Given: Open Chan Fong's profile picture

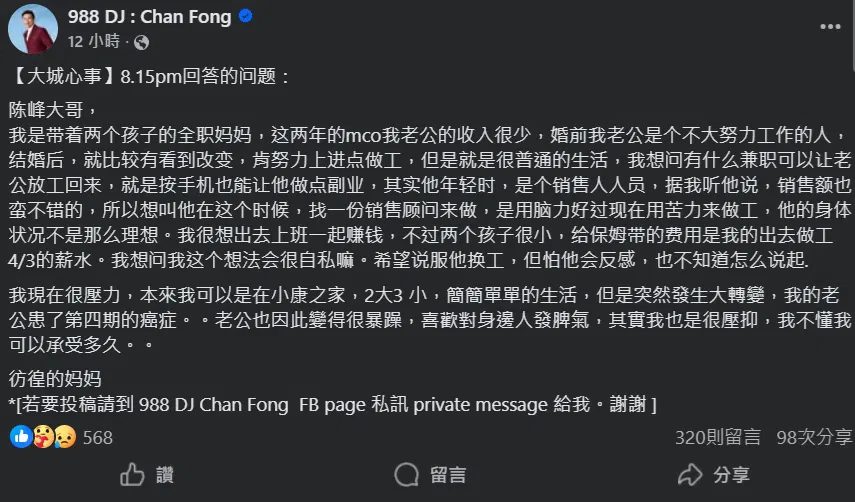Looking at the screenshot, I should pos(32,28).
